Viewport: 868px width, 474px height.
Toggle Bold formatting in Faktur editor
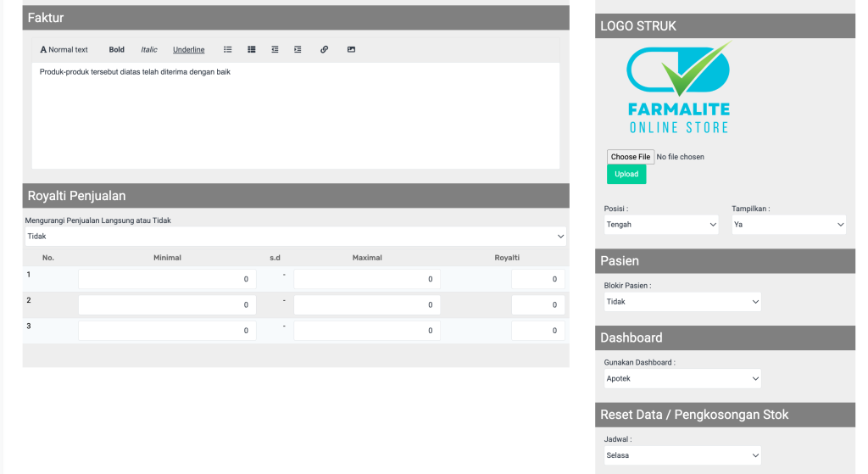pyautogui.click(x=116, y=50)
